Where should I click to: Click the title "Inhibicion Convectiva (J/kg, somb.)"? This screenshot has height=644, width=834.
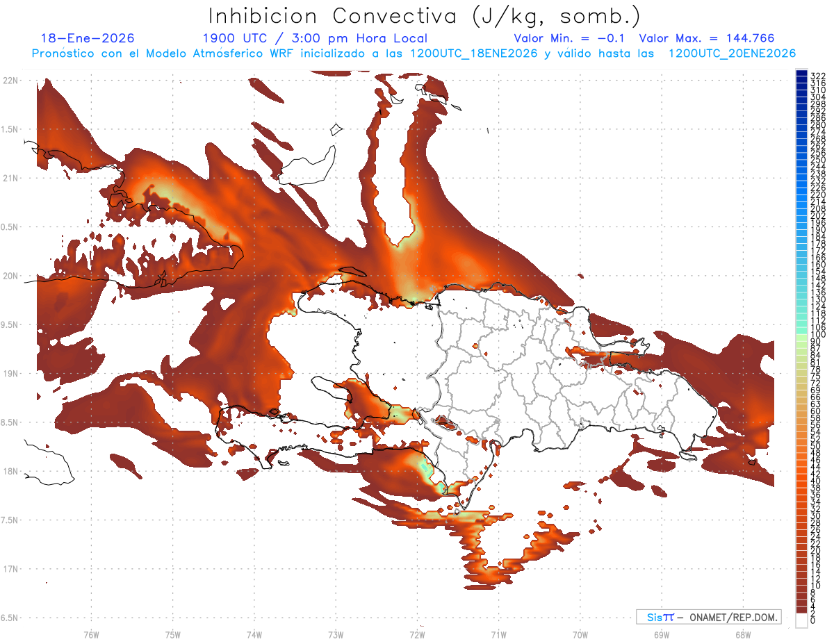click(x=425, y=16)
